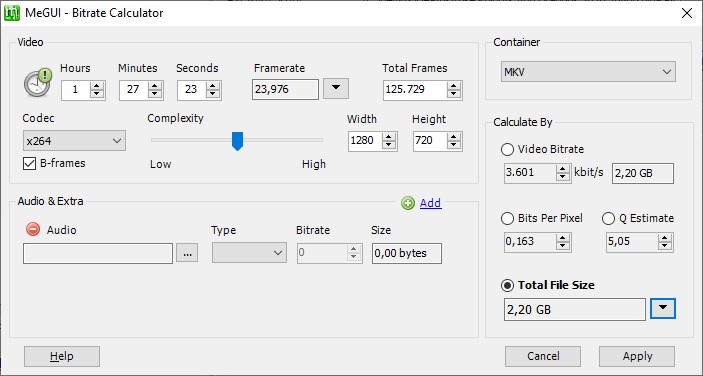Click the Video Bitrate field showing 3.601
Image resolution: width=703 pixels, height=376 pixels.
pyautogui.click(x=530, y=173)
